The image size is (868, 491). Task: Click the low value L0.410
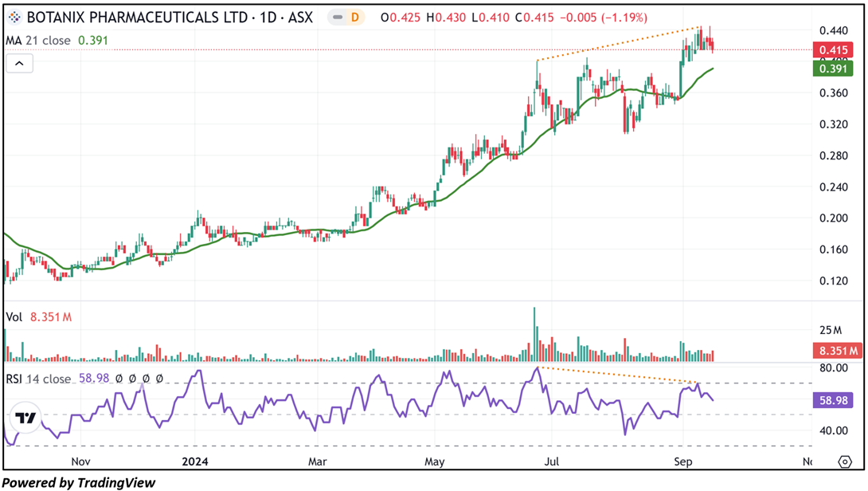490,18
